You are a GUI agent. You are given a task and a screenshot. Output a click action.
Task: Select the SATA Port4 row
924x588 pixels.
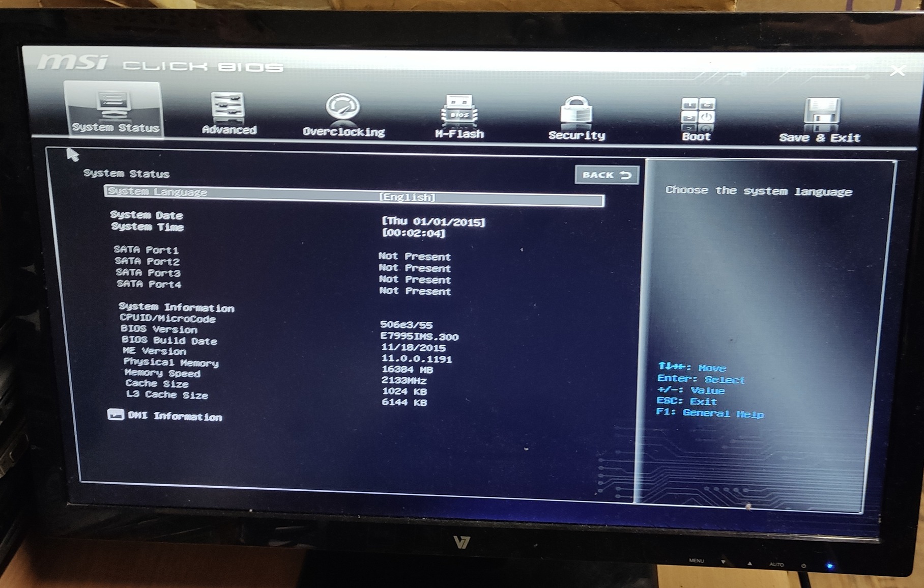pyautogui.click(x=284, y=288)
